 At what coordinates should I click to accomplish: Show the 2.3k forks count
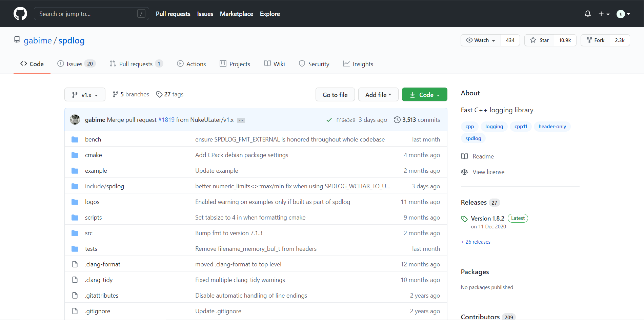pos(620,40)
